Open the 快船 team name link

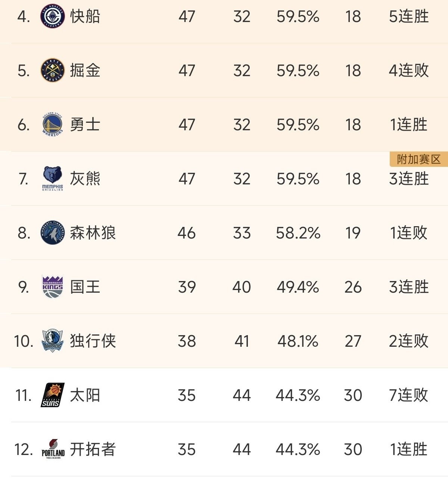click(x=85, y=16)
